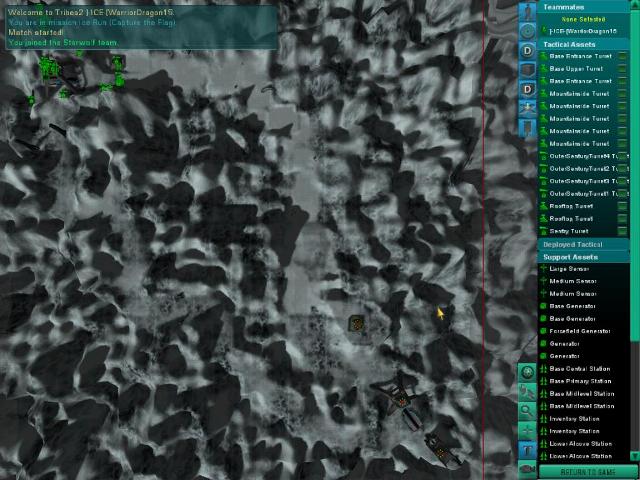The image size is (640, 480).
Task: Click the scrollbar up arrow
Action: [x=635, y=5]
